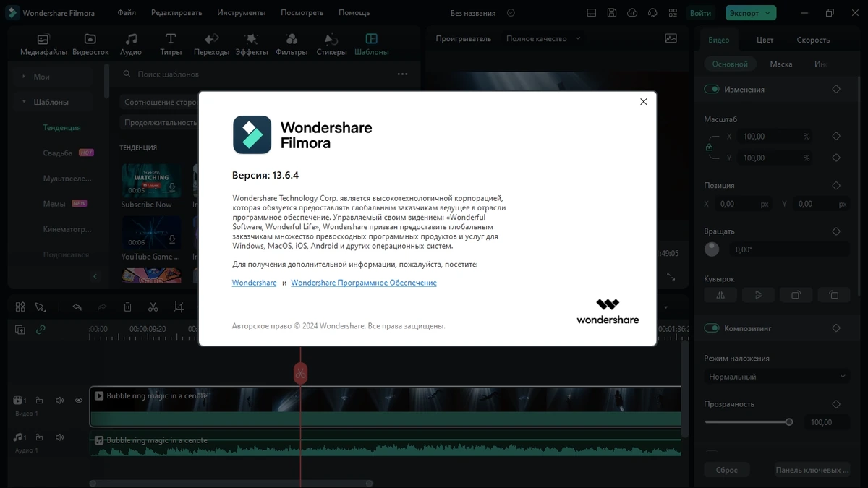This screenshot has width=868, height=488.
Task: Open the Шаблоны templates panel
Action: click(x=372, y=44)
